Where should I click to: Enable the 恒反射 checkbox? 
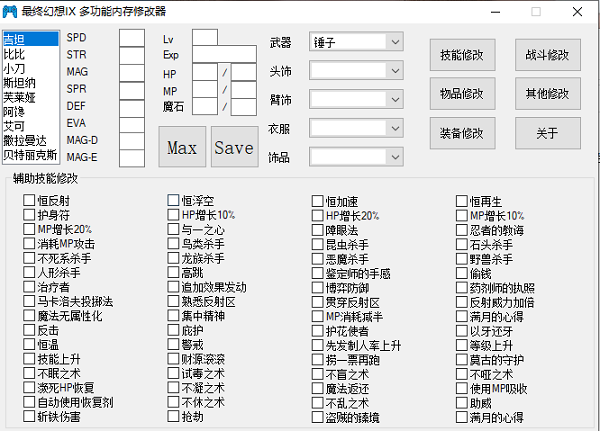tap(30, 201)
